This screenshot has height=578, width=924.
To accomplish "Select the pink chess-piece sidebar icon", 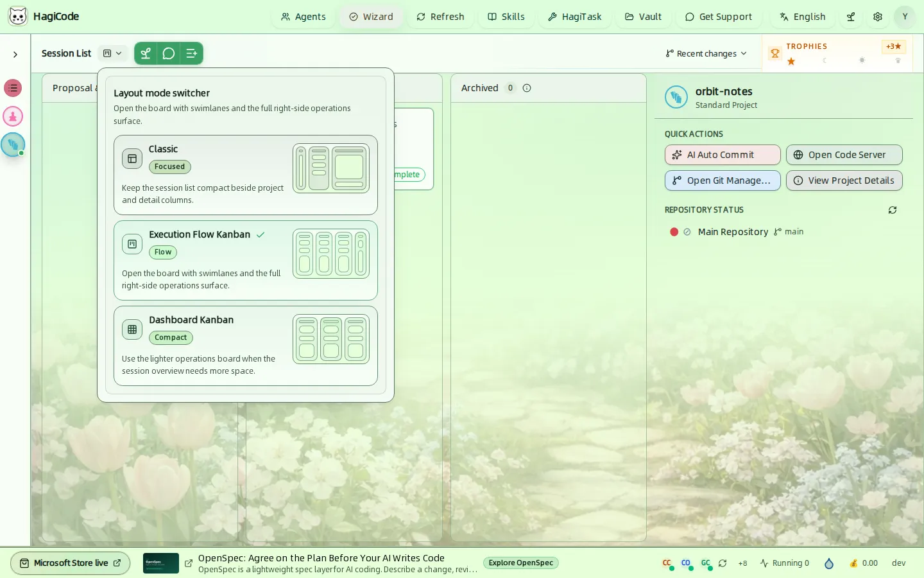I will point(13,116).
